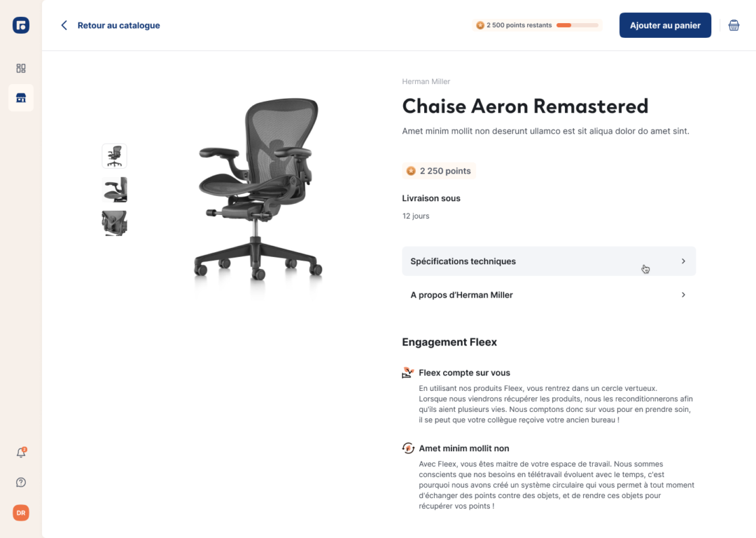Select the first chair thumbnail
The width and height of the screenshot is (756, 538).
point(114,156)
